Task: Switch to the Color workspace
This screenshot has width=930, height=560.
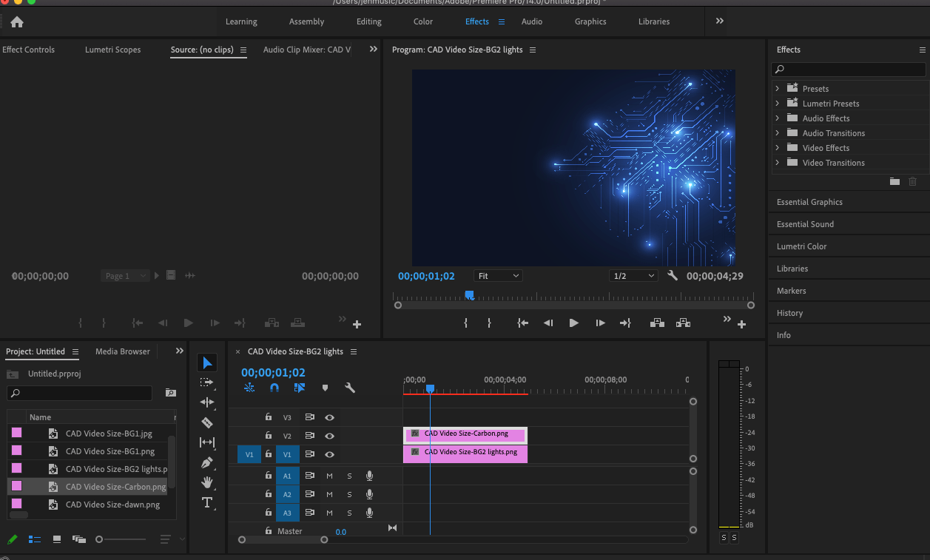Action: click(423, 21)
